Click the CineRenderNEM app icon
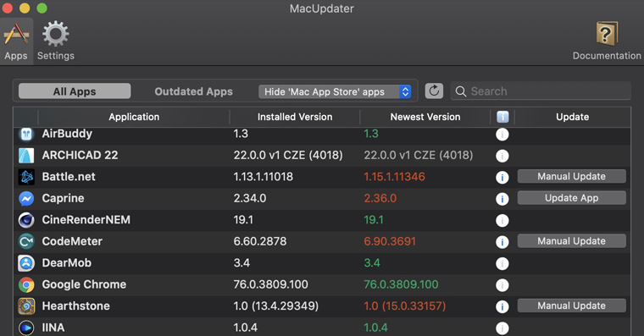The width and height of the screenshot is (644, 336). [26, 220]
